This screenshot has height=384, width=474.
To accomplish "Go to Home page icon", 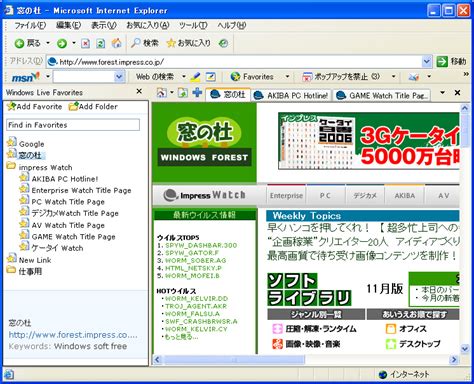I will coord(116,43).
